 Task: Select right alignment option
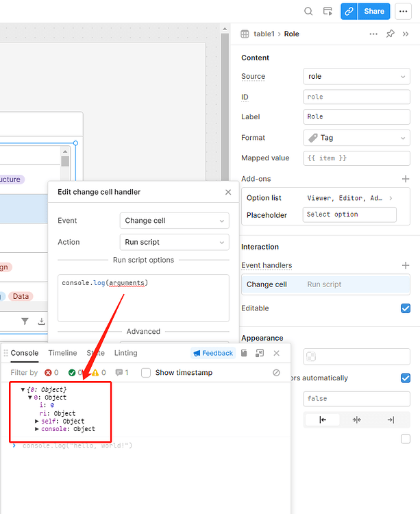[391, 420]
